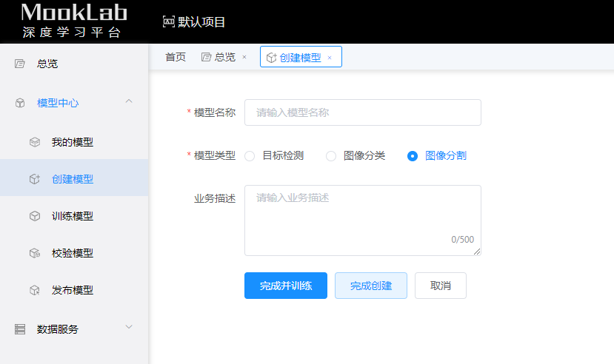Select the 目标检测 model type radio
Image resolution: width=614 pixels, height=364 pixels.
pyautogui.click(x=250, y=156)
